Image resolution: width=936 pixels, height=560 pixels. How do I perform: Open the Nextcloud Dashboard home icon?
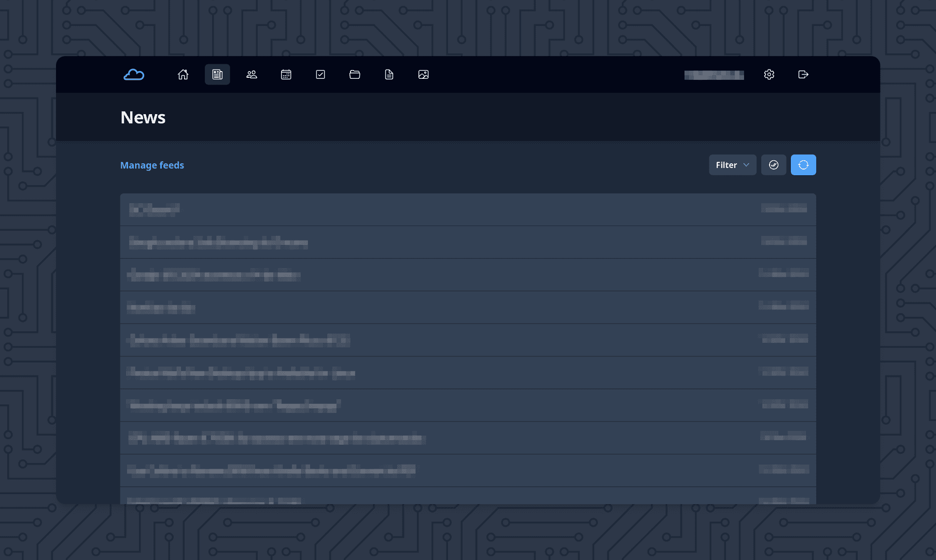click(x=183, y=74)
